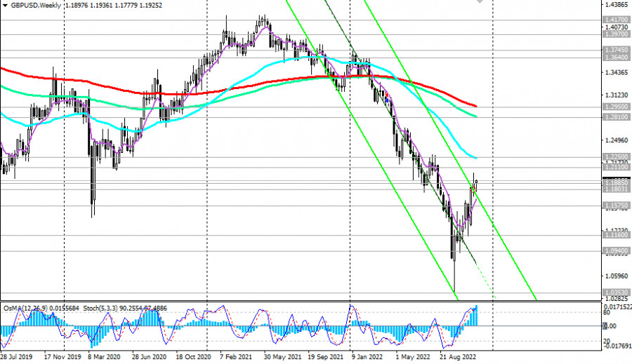Image resolution: width=632 pixels, height=364 pixels.
Task: Click the gray chart shift marker at top
Action: click(480, 1)
